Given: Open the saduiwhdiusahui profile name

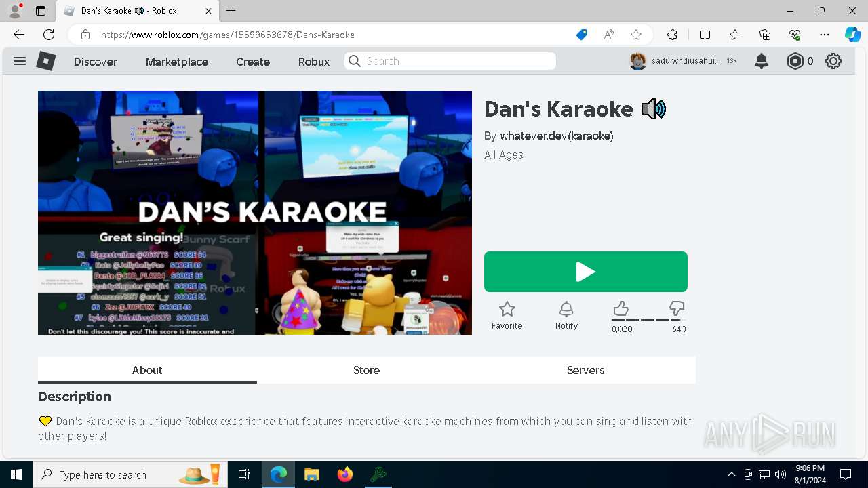Looking at the screenshot, I should [x=686, y=61].
